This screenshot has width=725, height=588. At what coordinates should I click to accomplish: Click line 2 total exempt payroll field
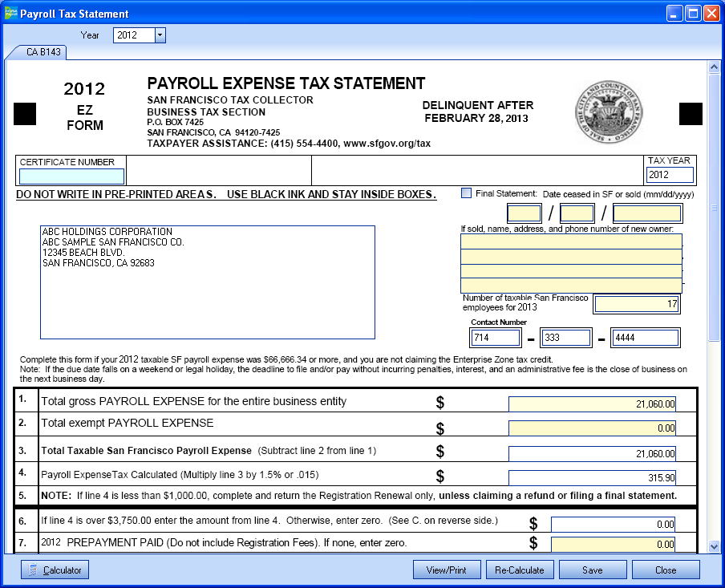pos(592,428)
